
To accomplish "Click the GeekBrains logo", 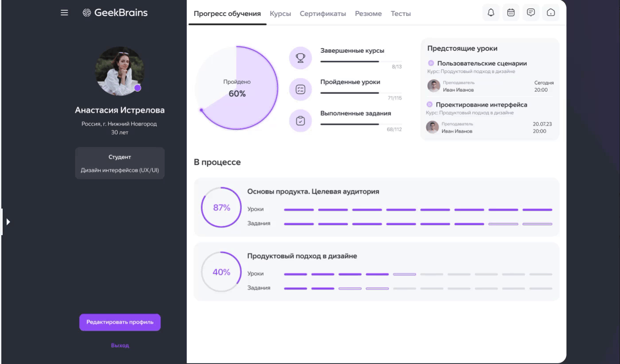I will [115, 13].
